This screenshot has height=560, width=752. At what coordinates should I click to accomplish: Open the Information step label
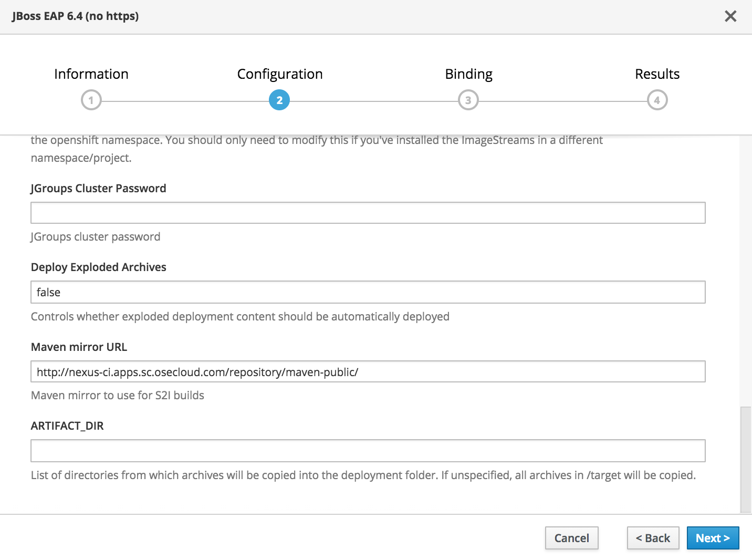point(91,74)
